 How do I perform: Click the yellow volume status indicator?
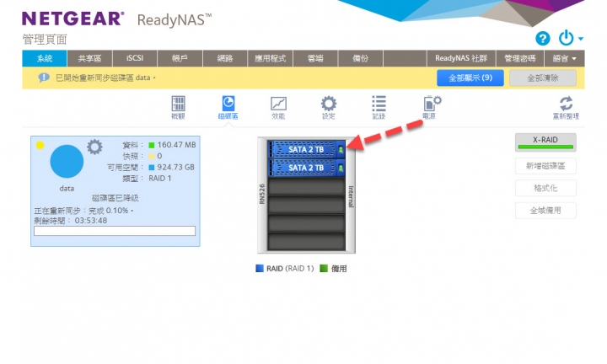click(x=40, y=146)
